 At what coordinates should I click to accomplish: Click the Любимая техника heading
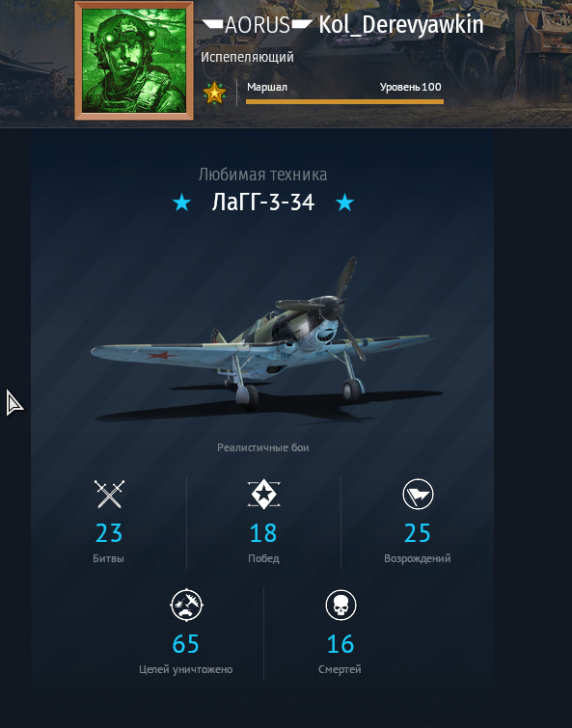point(262,175)
